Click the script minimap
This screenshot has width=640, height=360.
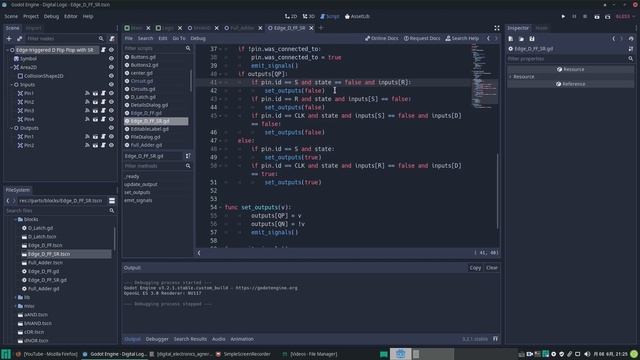(x=484, y=76)
